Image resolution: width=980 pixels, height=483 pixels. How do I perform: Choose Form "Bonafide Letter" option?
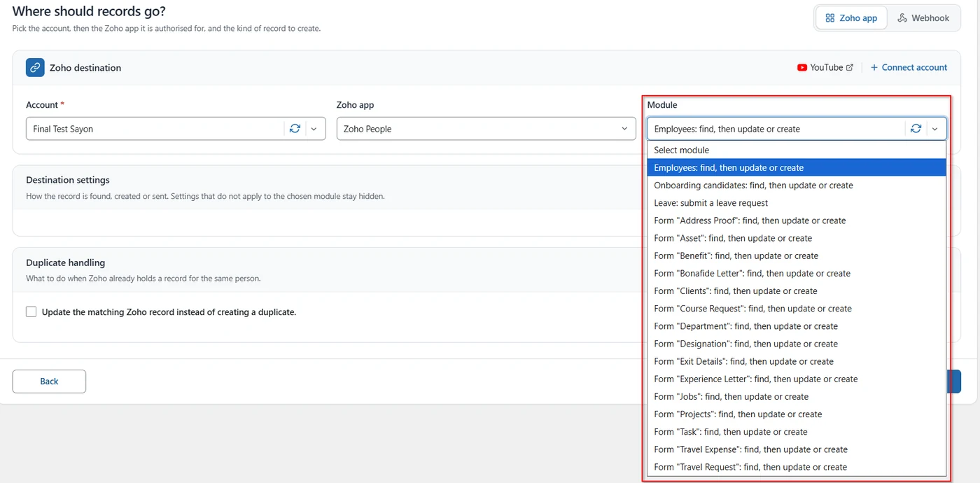pos(797,274)
